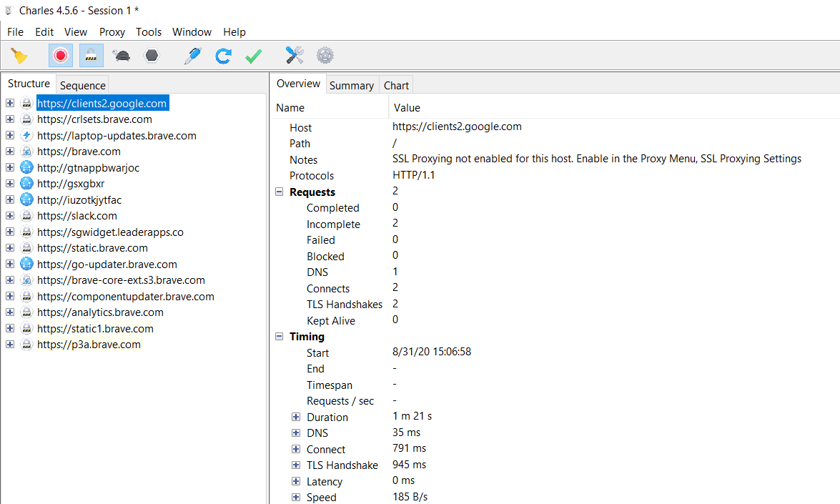Expand the sgwidget.leaderapps.co node
This screenshot has height=504, width=840.
click(x=10, y=232)
